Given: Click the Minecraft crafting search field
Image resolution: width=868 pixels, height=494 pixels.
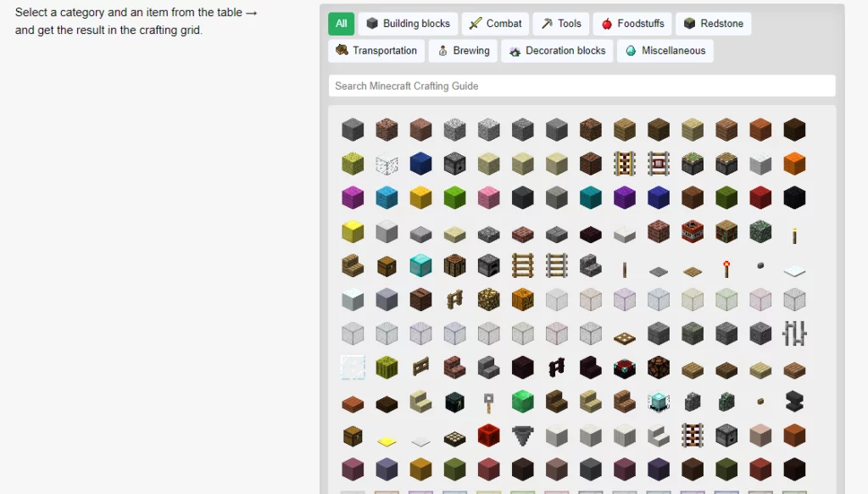Looking at the screenshot, I should [x=581, y=86].
